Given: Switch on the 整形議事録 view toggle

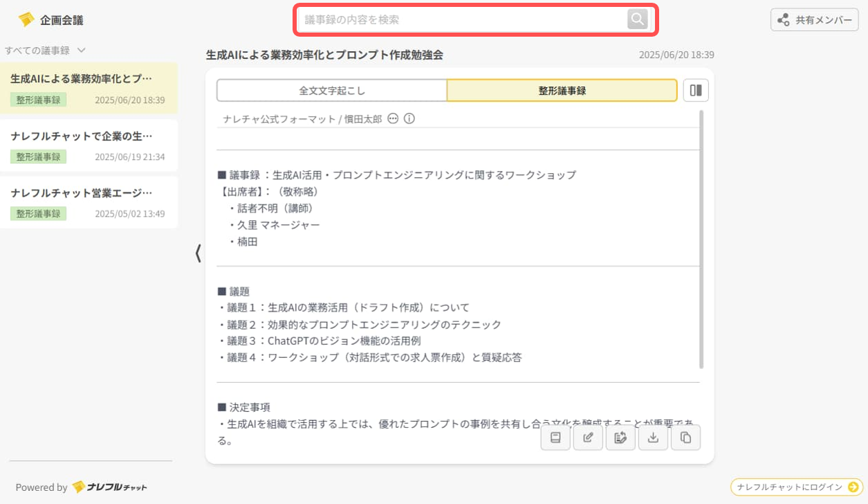Looking at the screenshot, I should pos(562,91).
